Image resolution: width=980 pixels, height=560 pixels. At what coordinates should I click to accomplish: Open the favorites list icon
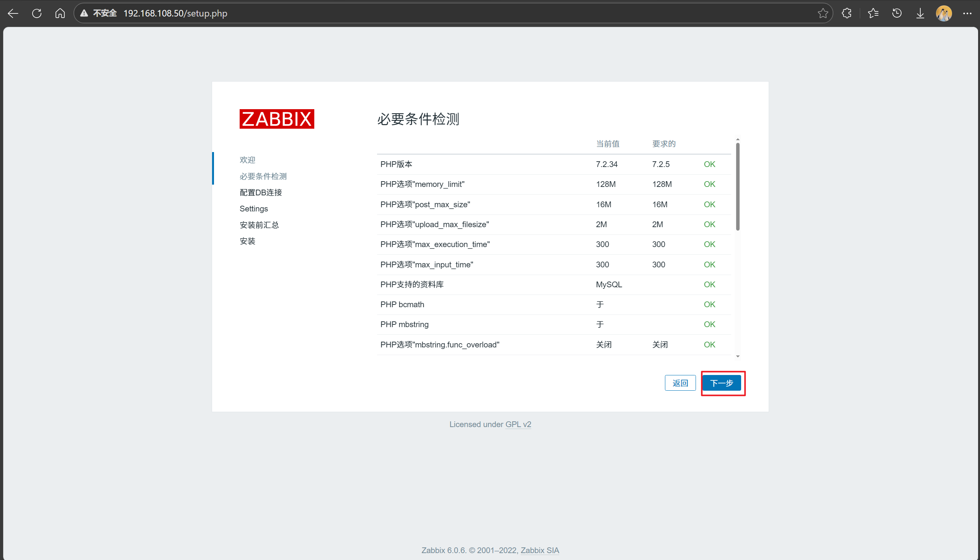coord(873,13)
